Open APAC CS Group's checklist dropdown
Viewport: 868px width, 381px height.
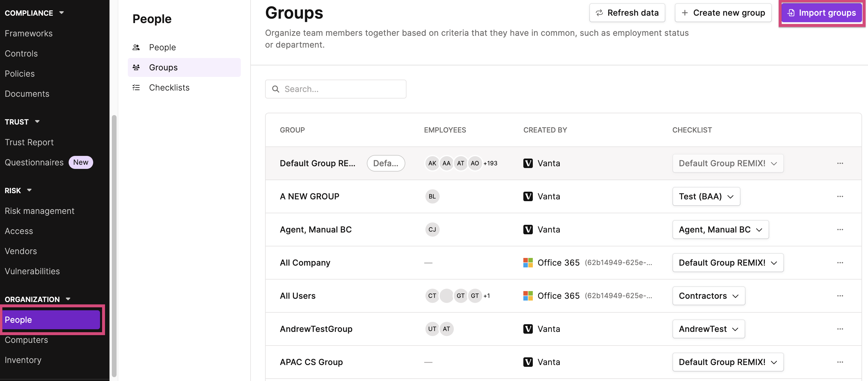point(728,362)
